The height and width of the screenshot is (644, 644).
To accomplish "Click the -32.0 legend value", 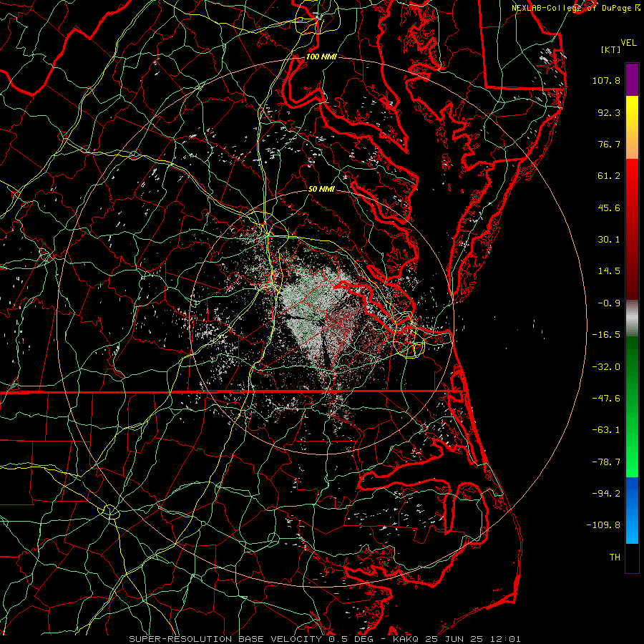I will pos(606,367).
